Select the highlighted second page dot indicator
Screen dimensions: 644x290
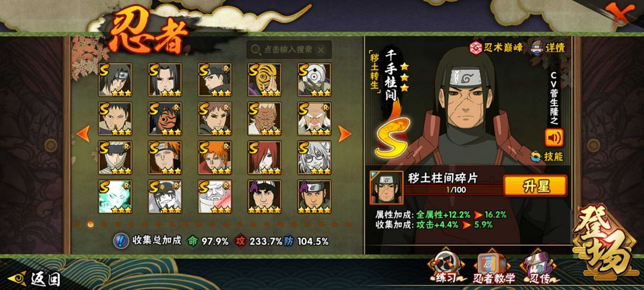[91, 224]
